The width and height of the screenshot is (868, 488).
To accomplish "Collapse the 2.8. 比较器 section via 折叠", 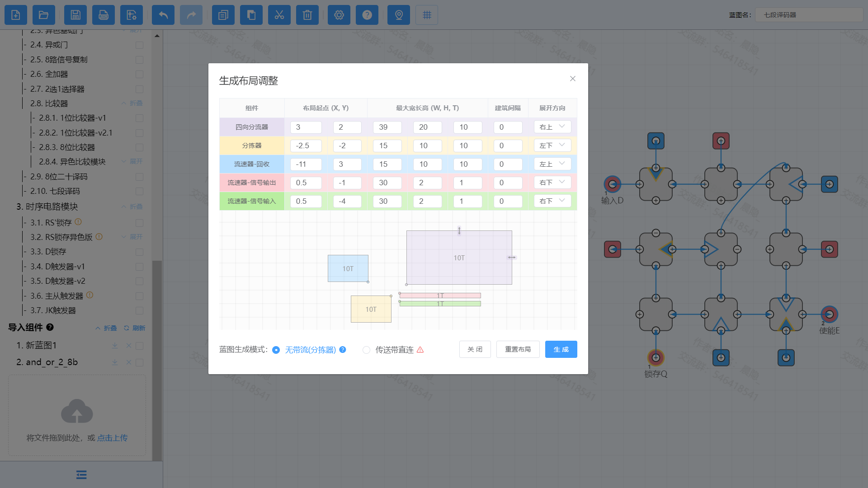I will (132, 103).
